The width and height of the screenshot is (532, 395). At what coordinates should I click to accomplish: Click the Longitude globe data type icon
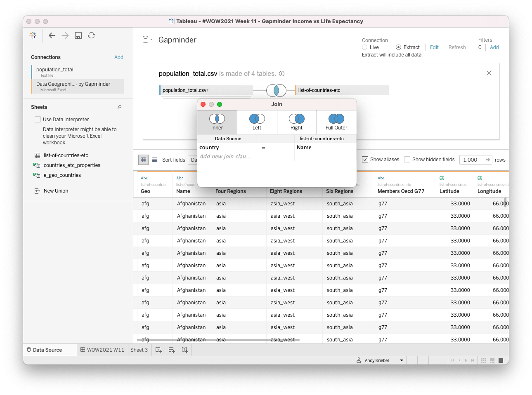coord(480,178)
